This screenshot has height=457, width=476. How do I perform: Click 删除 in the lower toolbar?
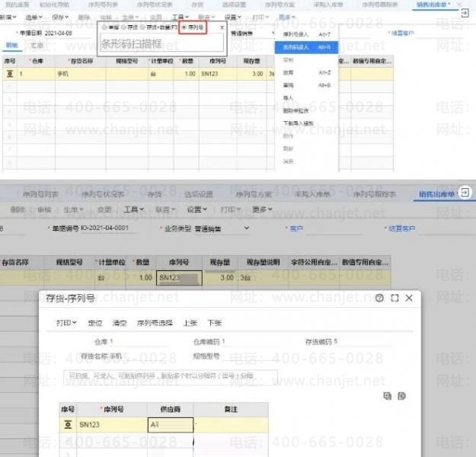pos(18,209)
